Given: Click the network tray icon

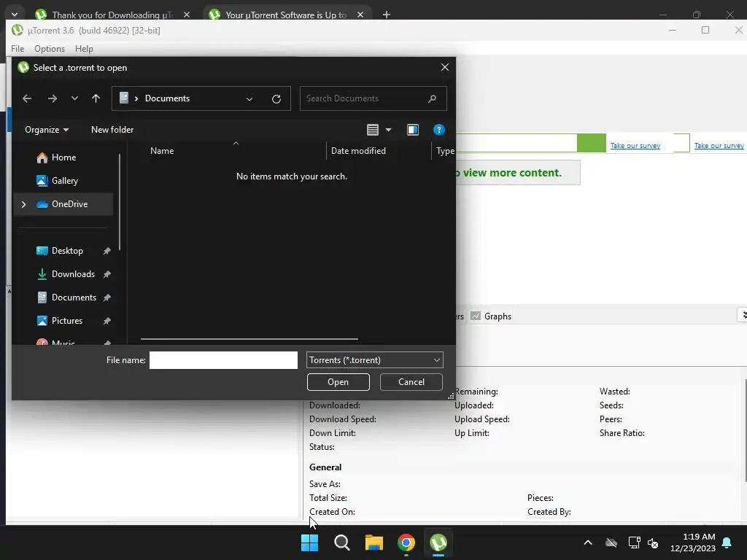Looking at the screenshot, I should click(634, 542).
